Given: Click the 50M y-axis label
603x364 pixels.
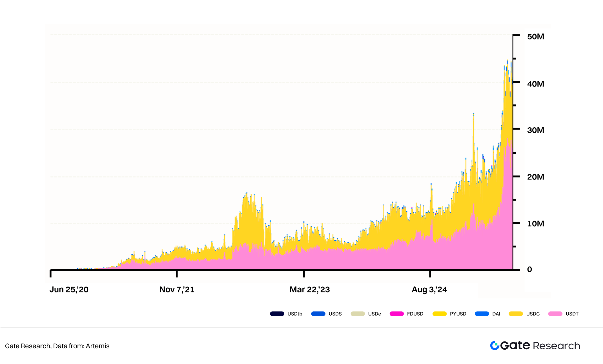Looking at the screenshot, I should coord(536,37).
